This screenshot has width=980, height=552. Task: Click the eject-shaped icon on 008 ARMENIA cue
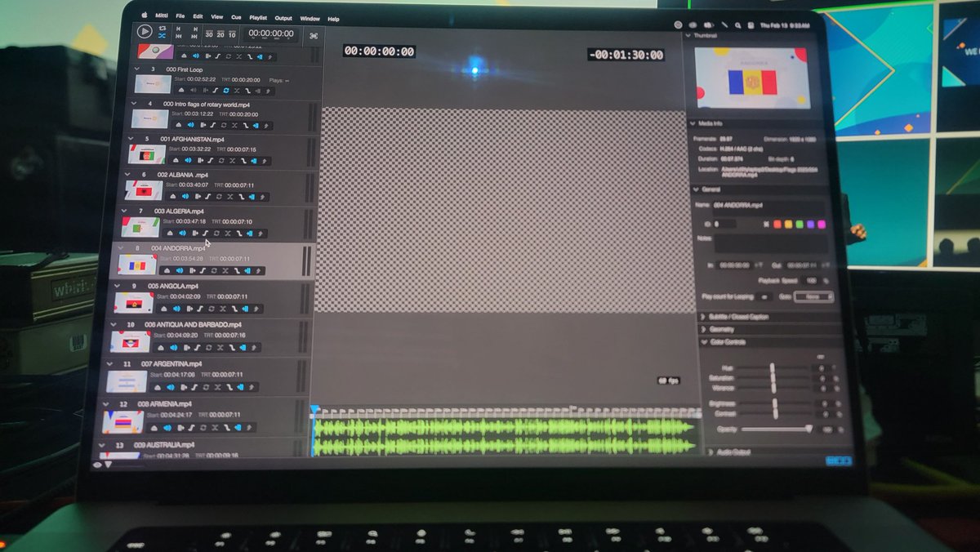pos(154,427)
